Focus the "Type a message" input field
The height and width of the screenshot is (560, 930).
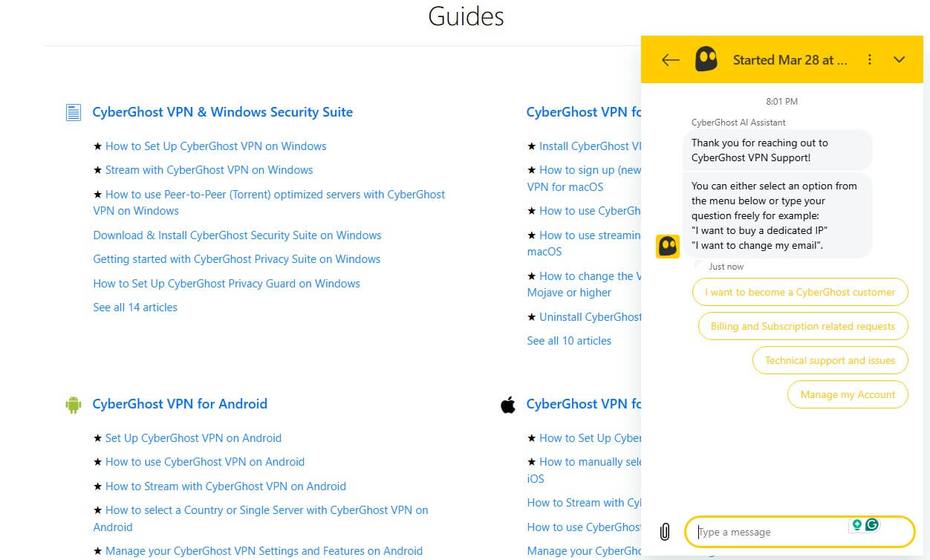(x=773, y=532)
